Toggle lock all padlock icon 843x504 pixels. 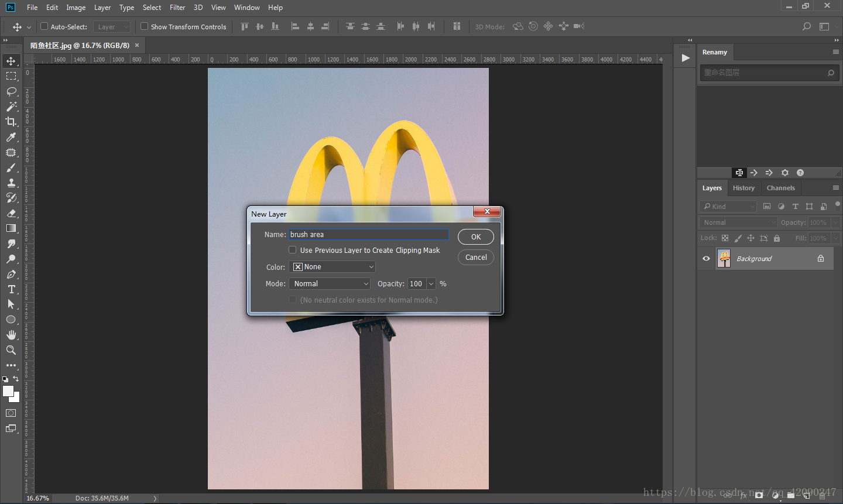click(x=777, y=238)
